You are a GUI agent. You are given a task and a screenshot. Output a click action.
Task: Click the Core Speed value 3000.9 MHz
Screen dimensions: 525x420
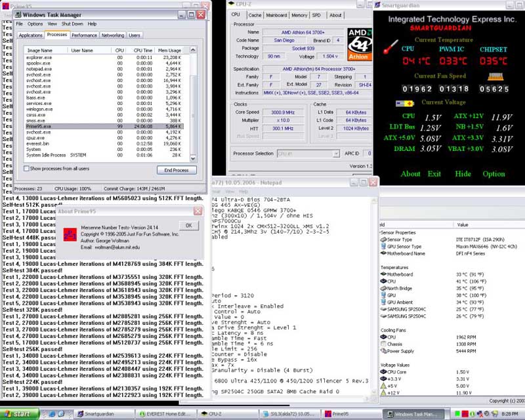(283, 112)
